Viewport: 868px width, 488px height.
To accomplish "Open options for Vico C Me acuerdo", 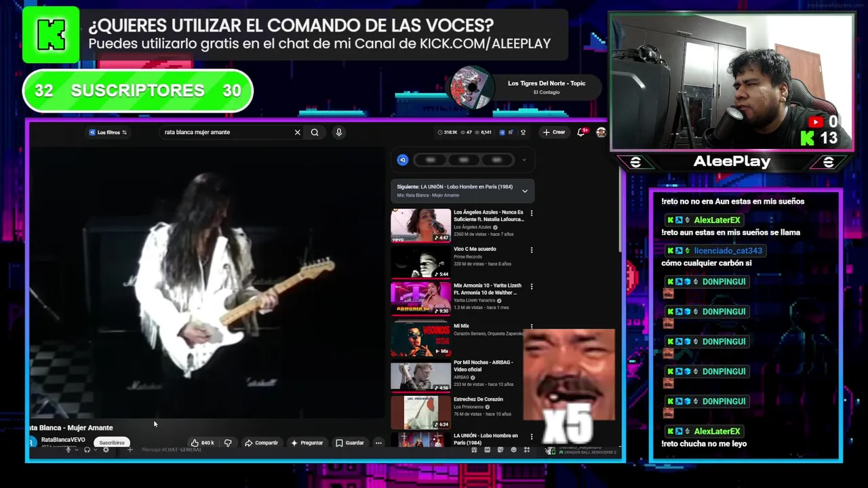I will point(531,249).
